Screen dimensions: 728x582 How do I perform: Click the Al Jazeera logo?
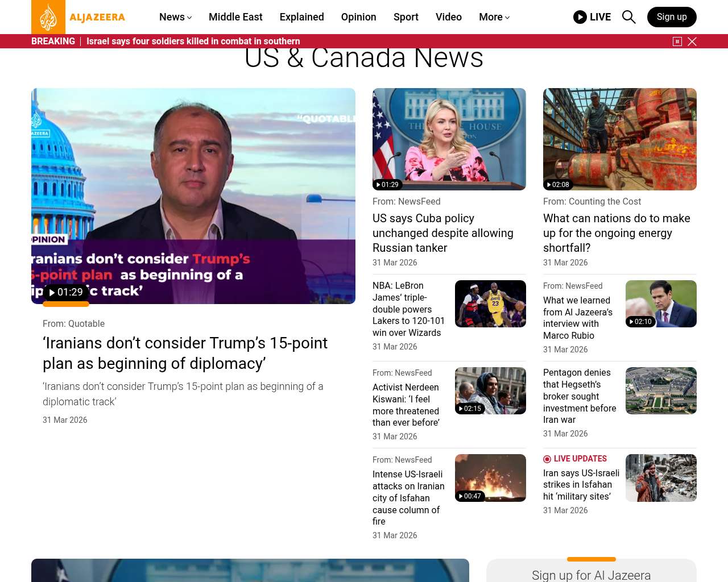[x=78, y=17]
